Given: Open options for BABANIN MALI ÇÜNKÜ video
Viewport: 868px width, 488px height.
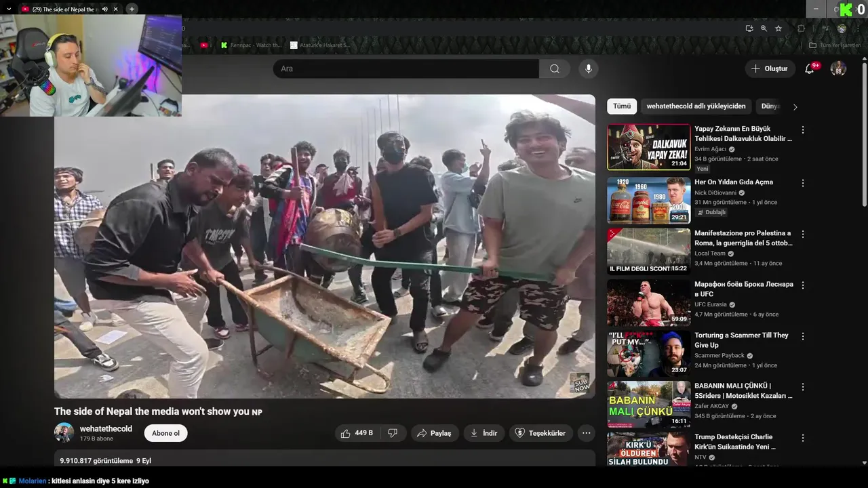Looking at the screenshot, I should [x=803, y=387].
